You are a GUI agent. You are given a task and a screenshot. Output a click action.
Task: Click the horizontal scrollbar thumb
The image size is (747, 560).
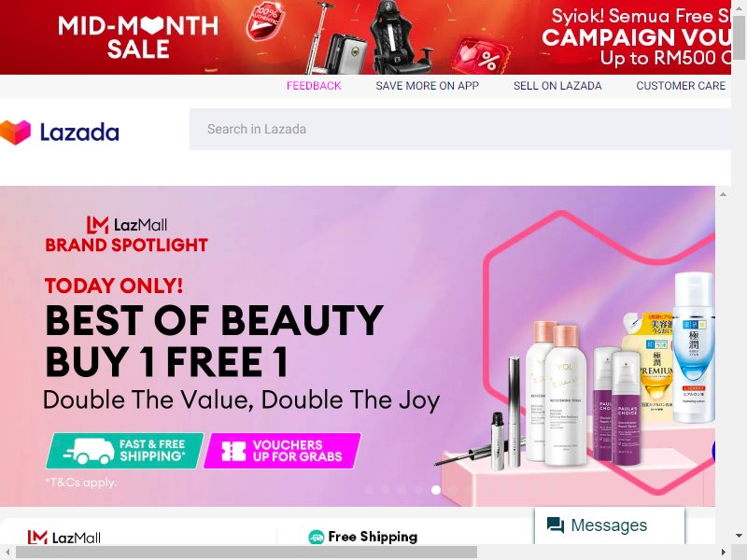point(247,553)
